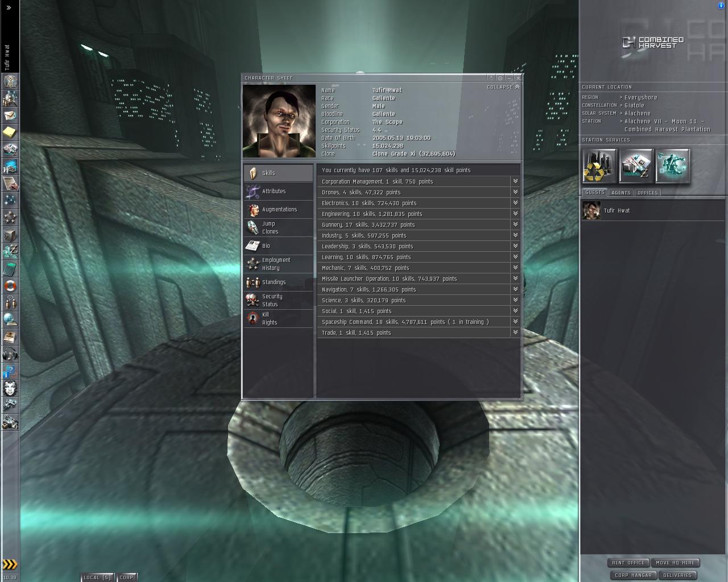Open the Jump Clones section
Screen dimensions: 728x582
tap(278, 227)
